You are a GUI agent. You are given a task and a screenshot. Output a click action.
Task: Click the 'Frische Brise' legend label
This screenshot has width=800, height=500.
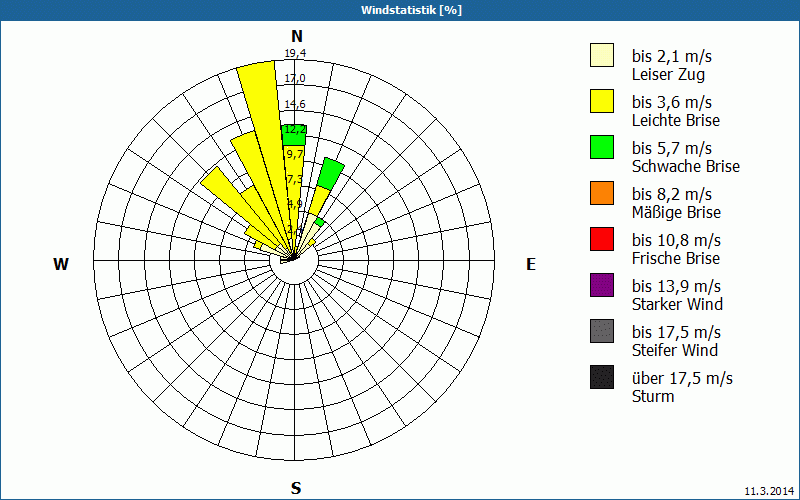[x=676, y=258]
